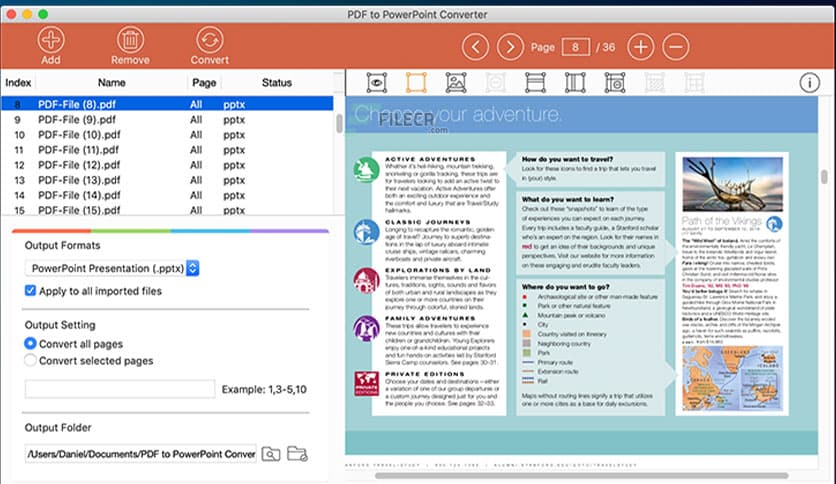Zoom out with the minus icon
The height and width of the screenshot is (484, 836).
[676, 47]
